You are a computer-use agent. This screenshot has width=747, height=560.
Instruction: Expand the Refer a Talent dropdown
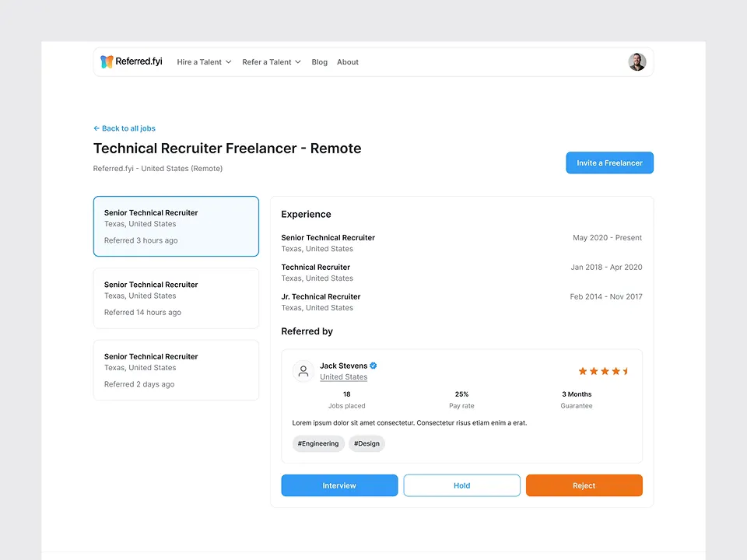click(271, 62)
